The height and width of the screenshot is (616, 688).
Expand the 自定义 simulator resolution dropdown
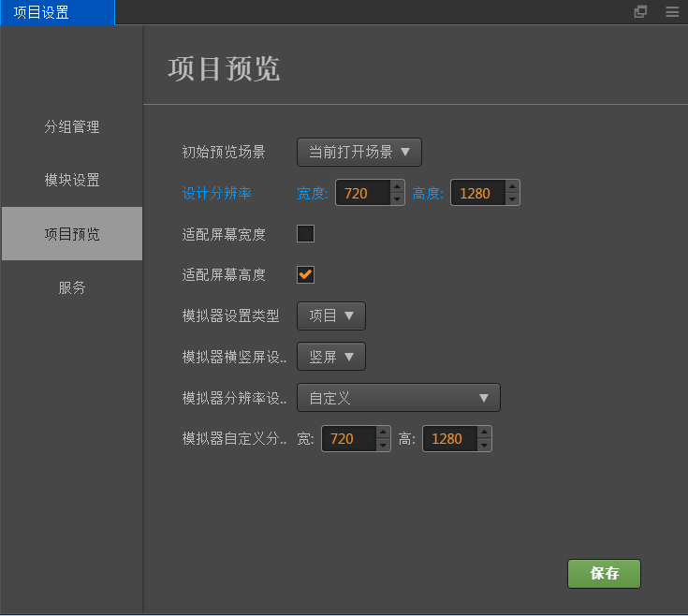(399, 398)
